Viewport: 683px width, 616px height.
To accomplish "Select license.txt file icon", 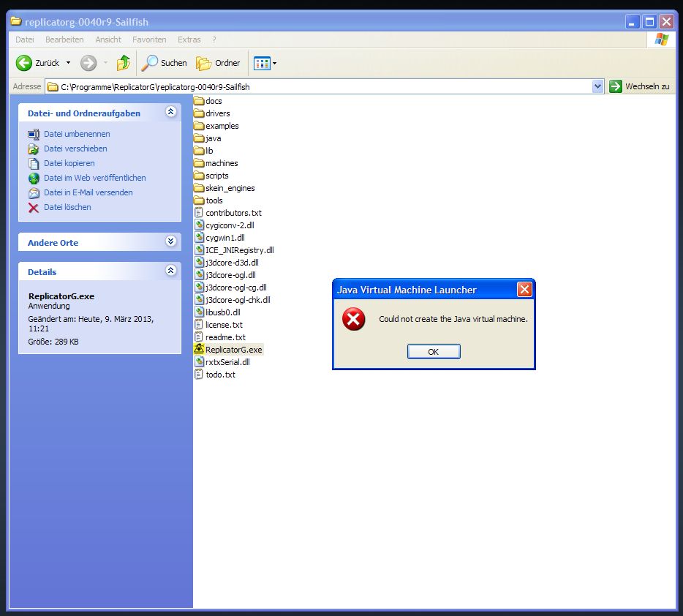I will tap(199, 325).
